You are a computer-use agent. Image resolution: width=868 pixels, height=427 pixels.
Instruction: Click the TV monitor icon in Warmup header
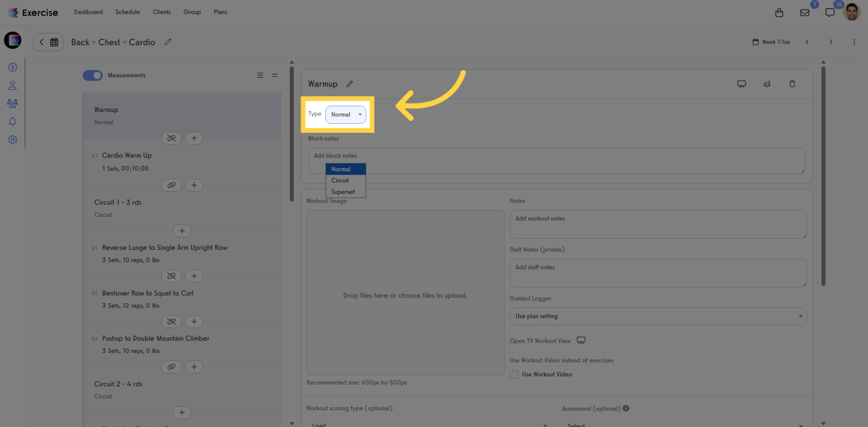click(742, 84)
